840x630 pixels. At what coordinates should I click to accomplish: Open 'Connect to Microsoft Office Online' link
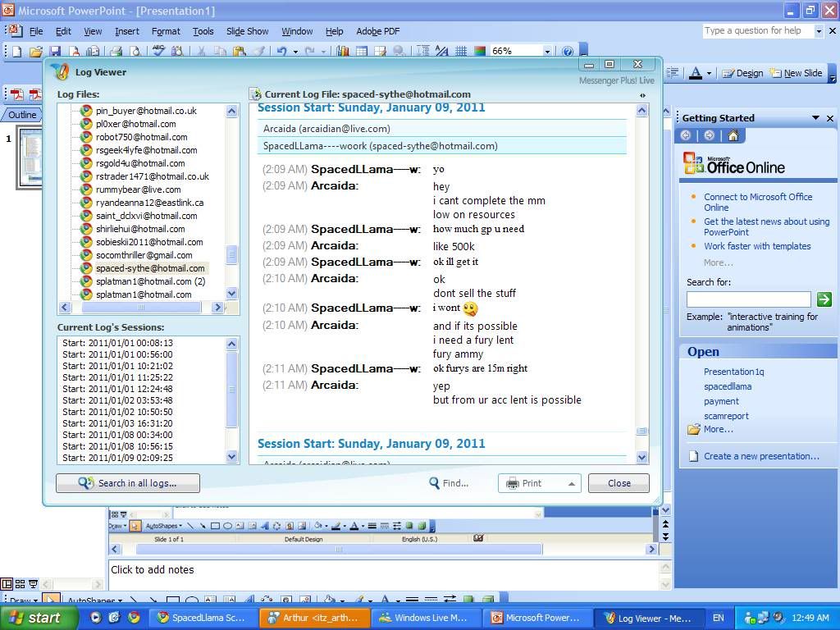(x=758, y=202)
